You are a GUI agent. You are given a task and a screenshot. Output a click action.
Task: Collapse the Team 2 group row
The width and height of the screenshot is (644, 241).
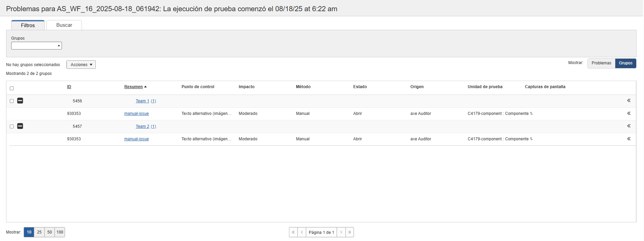pyautogui.click(x=20, y=126)
